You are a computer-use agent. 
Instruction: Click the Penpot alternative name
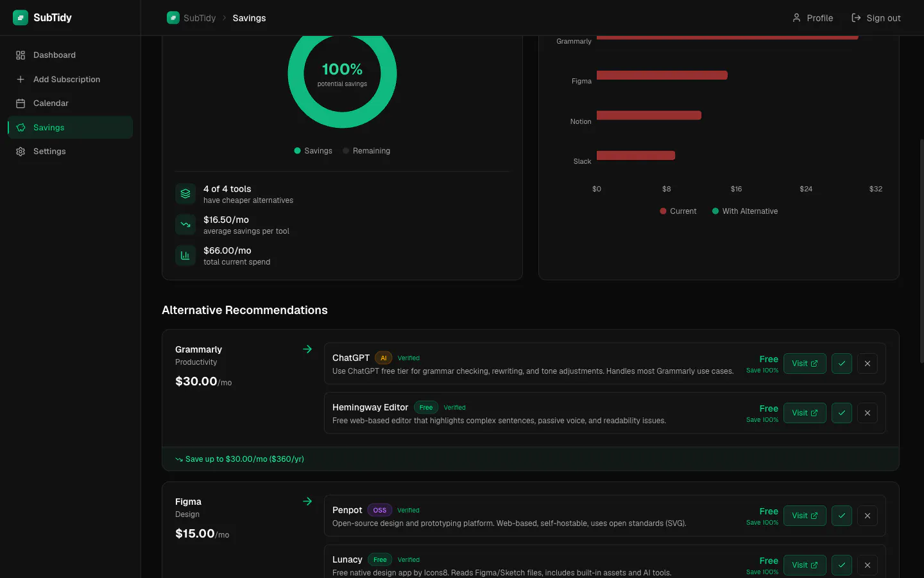pyautogui.click(x=347, y=510)
